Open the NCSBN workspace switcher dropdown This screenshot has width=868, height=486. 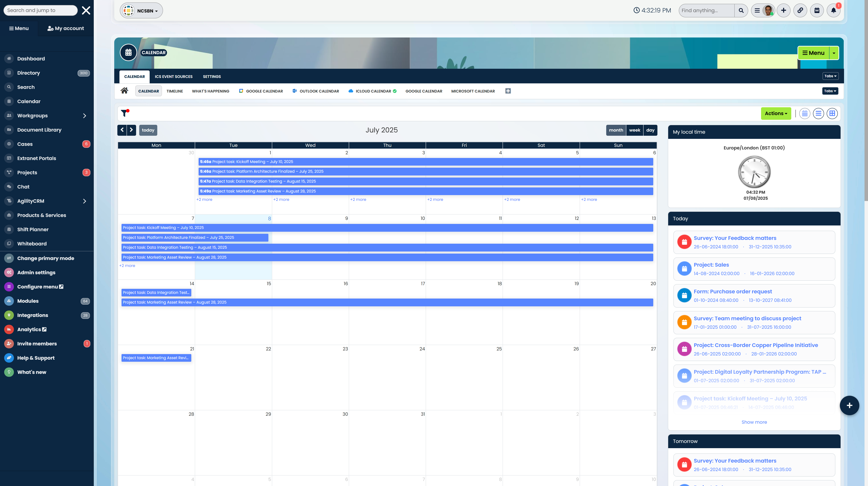(141, 10)
